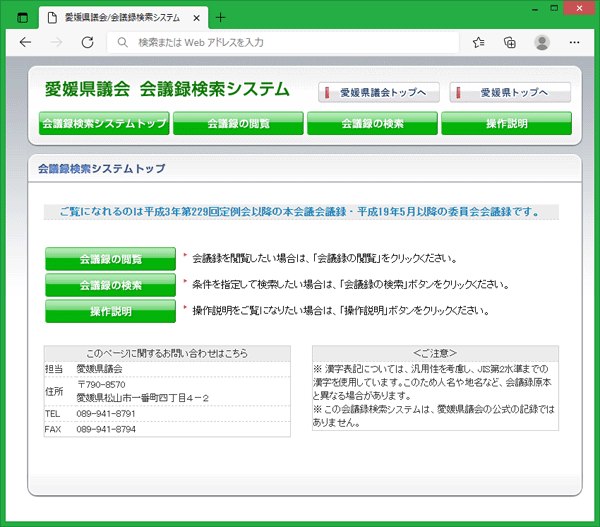Click the TEL 089-941-8791 entry
This screenshot has height=527, width=600.
[x=167, y=414]
